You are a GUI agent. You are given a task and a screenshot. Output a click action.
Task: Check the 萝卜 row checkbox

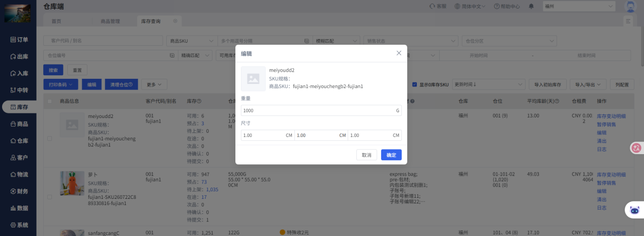[x=49, y=197]
